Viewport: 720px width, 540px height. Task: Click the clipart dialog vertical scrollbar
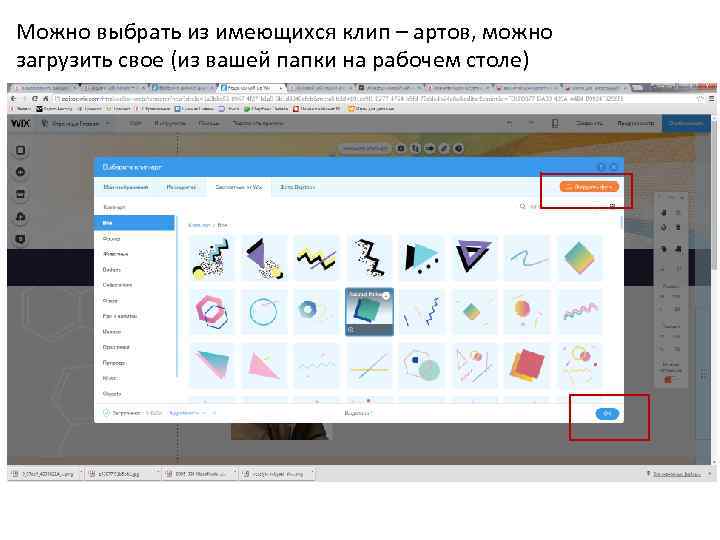[x=621, y=223]
